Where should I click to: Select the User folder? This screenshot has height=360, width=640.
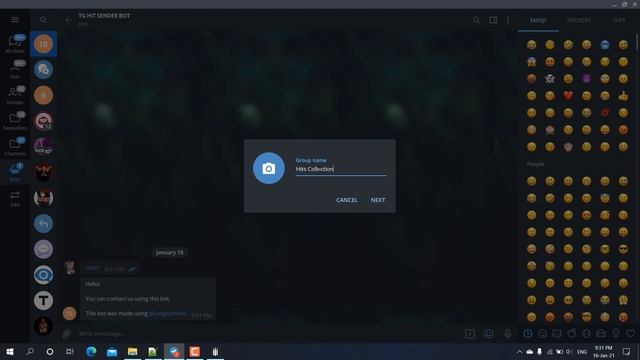(x=15, y=69)
